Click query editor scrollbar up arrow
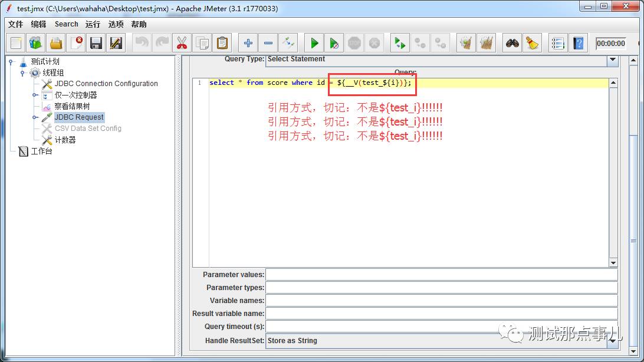This screenshot has height=362, width=644. point(613,83)
